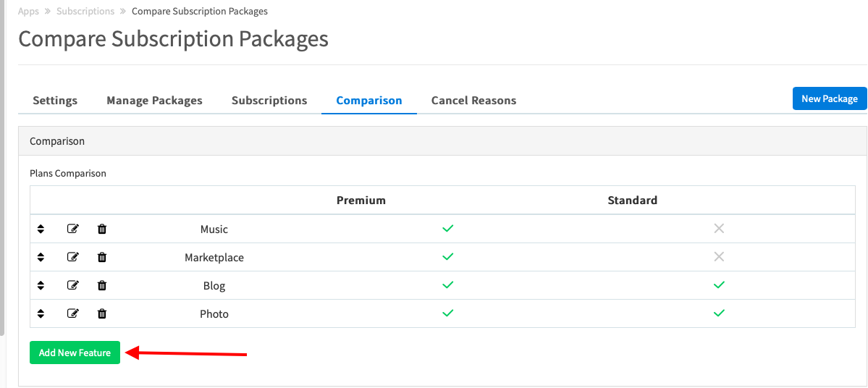
Task: Go to Subscriptions in the breadcrumb
Action: pos(85,11)
